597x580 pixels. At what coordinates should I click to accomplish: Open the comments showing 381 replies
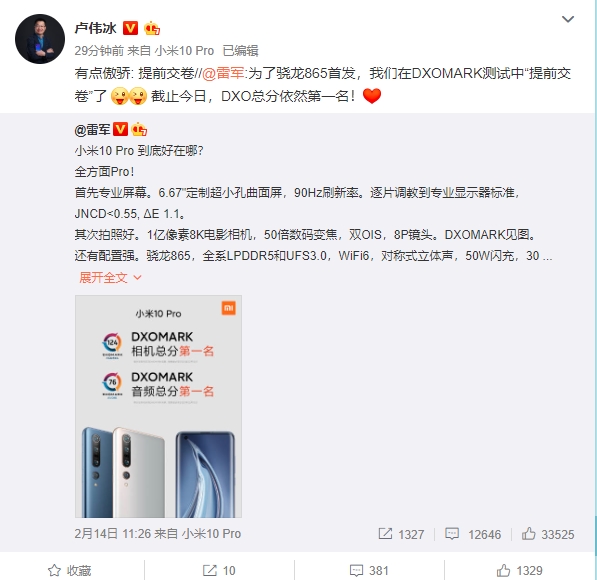point(369,570)
